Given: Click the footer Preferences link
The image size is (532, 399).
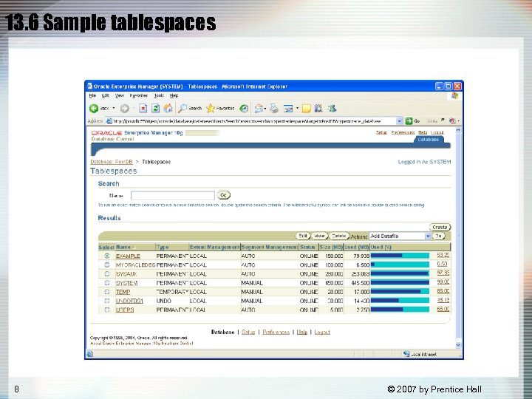Looking at the screenshot, I should point(276,332).
